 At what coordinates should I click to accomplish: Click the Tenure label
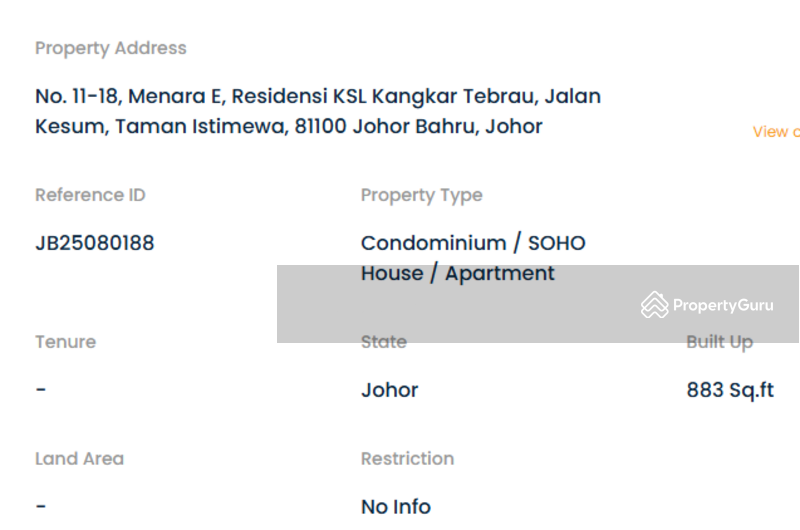tap(66, 342)
